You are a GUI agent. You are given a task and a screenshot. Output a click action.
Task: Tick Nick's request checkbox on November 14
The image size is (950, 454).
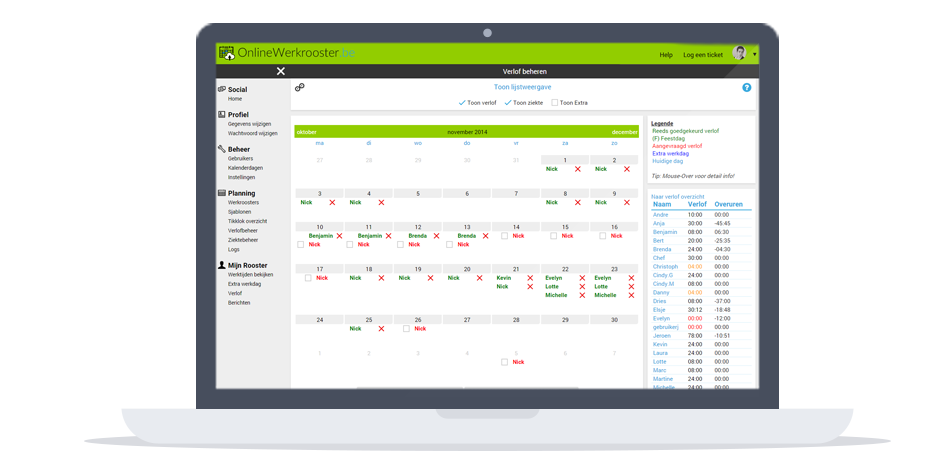point(505,236)
